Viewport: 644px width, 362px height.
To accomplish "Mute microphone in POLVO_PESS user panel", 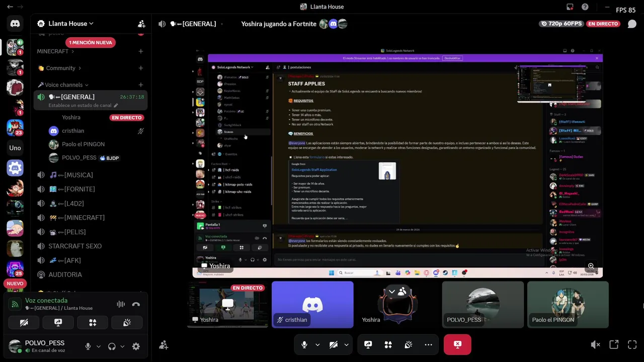I will click(x=88, y=346).
